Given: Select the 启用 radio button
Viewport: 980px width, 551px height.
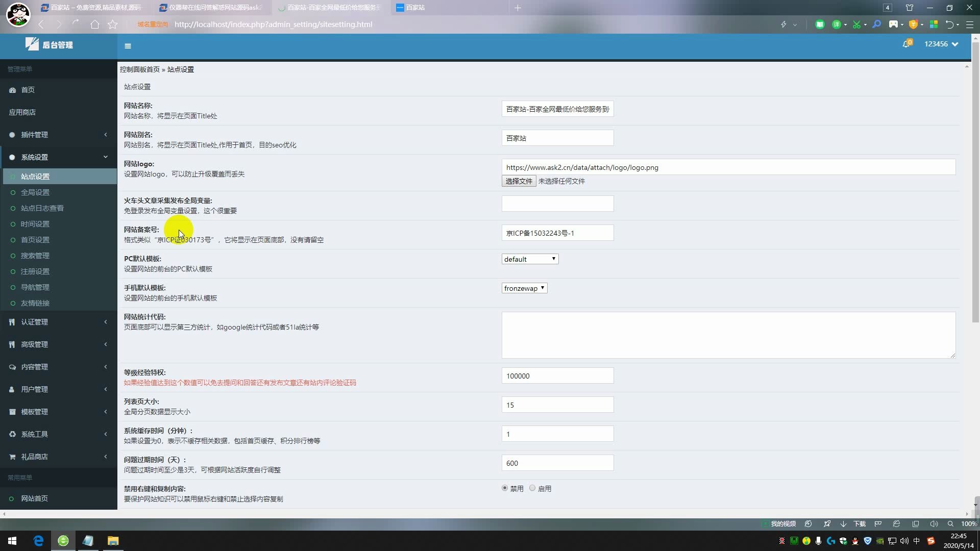Looking at the screenshot, I should pyautogui.click(x=532, y=488).
